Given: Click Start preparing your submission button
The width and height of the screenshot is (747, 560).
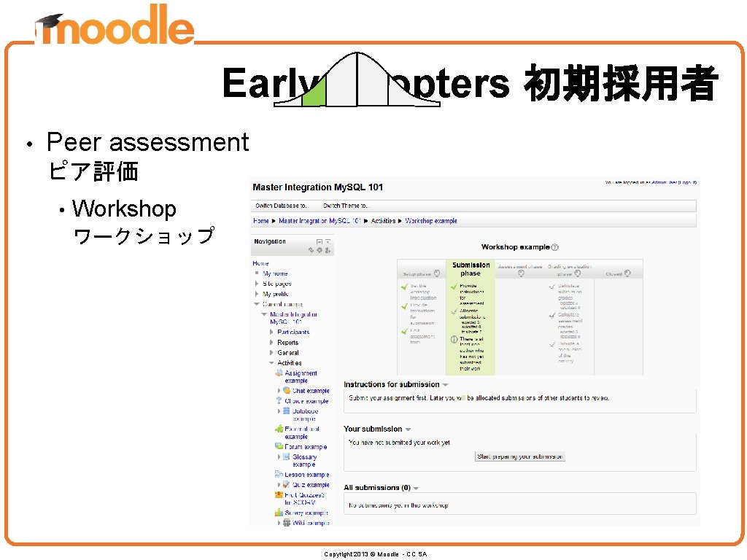Looking at the screenshot, I should (520, 456).
